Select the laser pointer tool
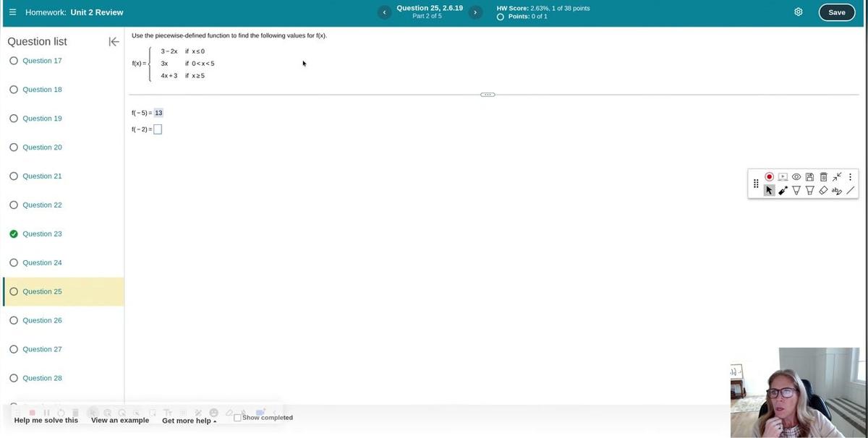Viewport: 868px width, 438px height. pyautogui.click(x=783, y=191)
